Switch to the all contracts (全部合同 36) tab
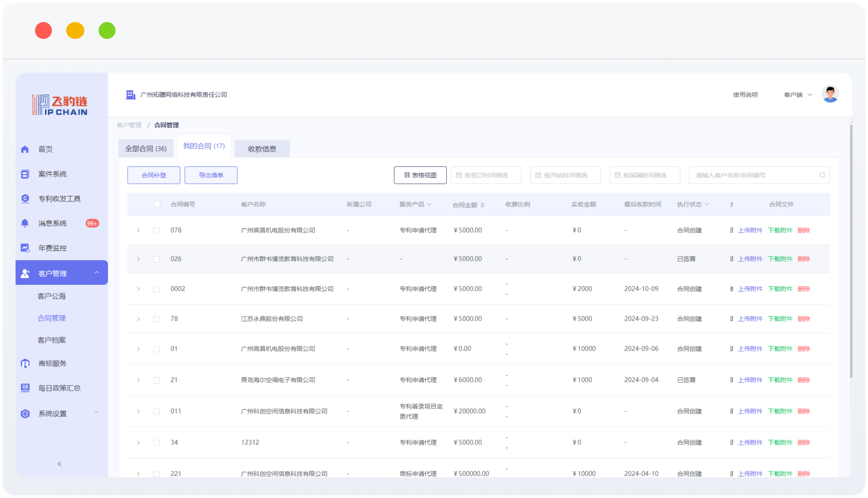 click(x=146, y=149)
